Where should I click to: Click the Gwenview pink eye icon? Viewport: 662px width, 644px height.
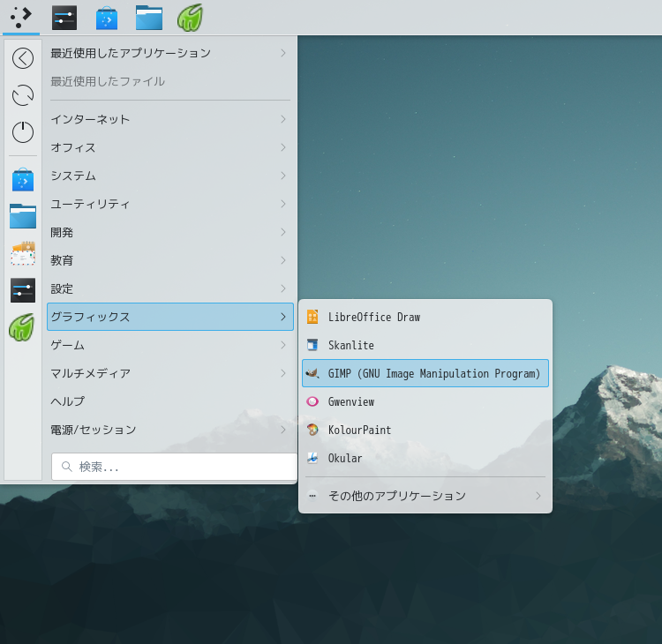pos(312,401)
